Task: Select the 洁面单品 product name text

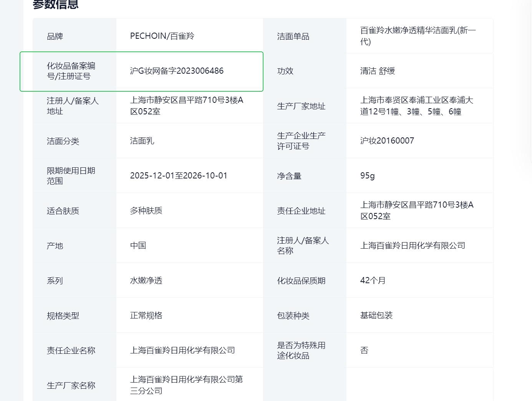Action: click(418, 36)
